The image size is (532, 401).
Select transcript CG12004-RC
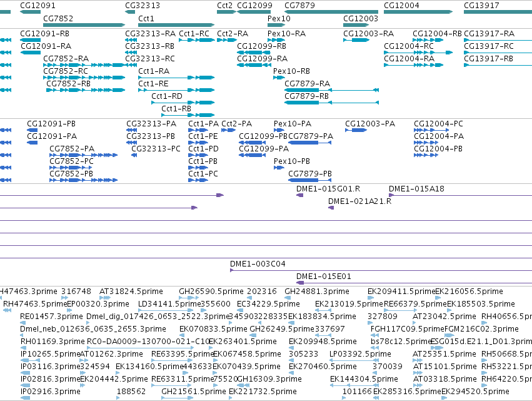[418, 53]
